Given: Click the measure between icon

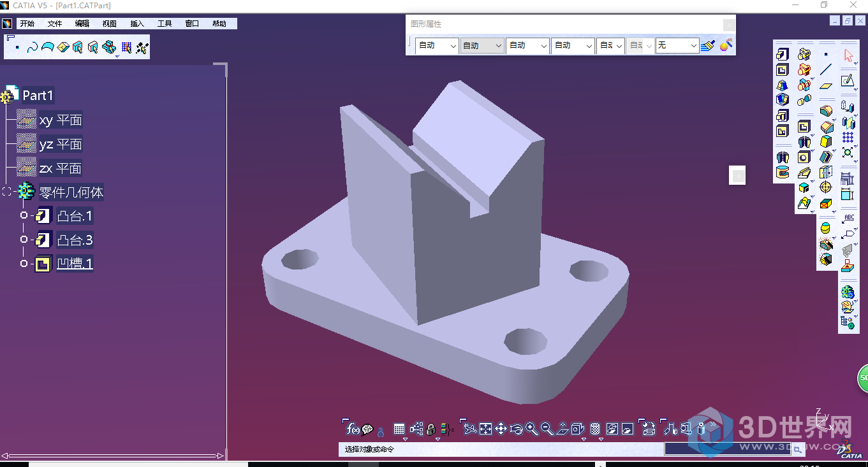Looking at the screenshot, I should coord(670,429).
